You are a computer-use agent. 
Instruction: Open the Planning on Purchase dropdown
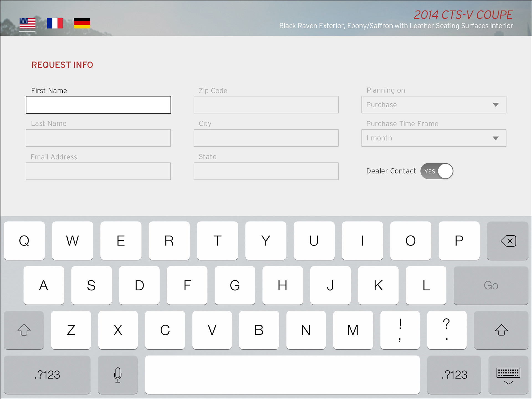click(434, 105)
